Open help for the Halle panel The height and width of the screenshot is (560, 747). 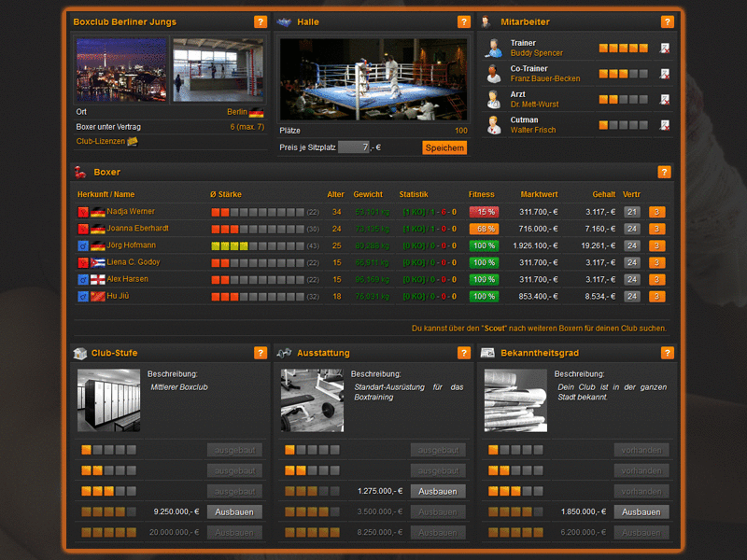463,21
